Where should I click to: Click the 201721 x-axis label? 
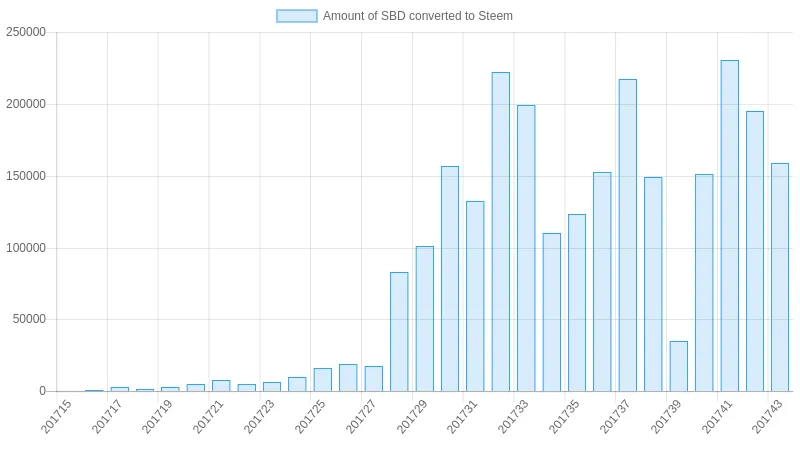pos(208,416)
